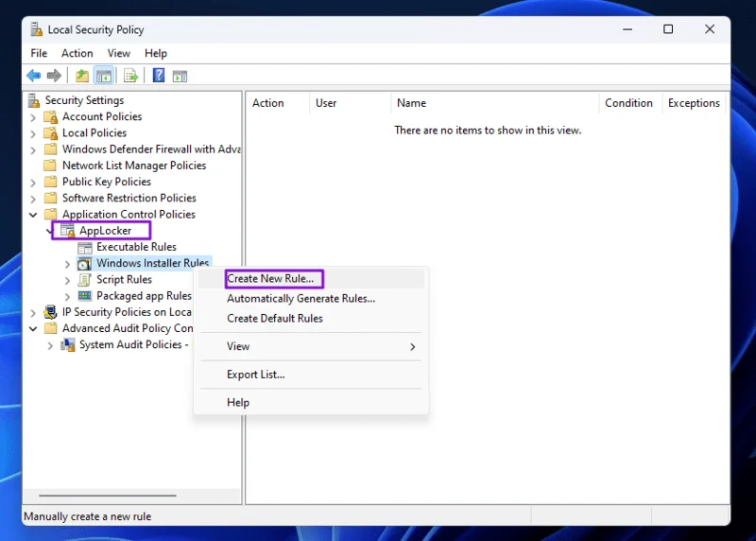Image resolution: width=756 pixels, height=541 pixels.
Task: Expand the Windows Installer Rules node
Action: (67, 264)
